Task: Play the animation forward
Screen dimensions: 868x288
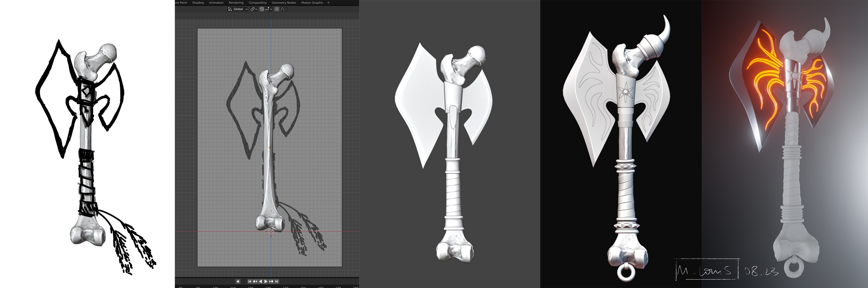Action: pyautogui.click(x=266, y=281)
